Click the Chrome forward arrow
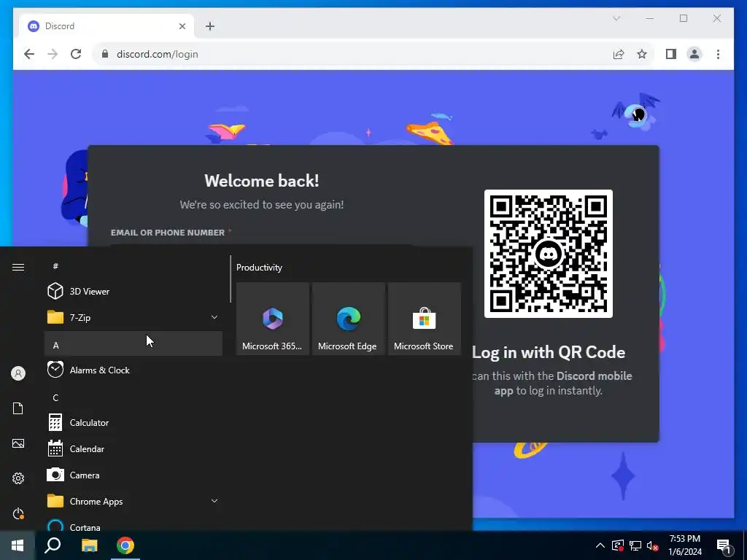 (53, 54)
